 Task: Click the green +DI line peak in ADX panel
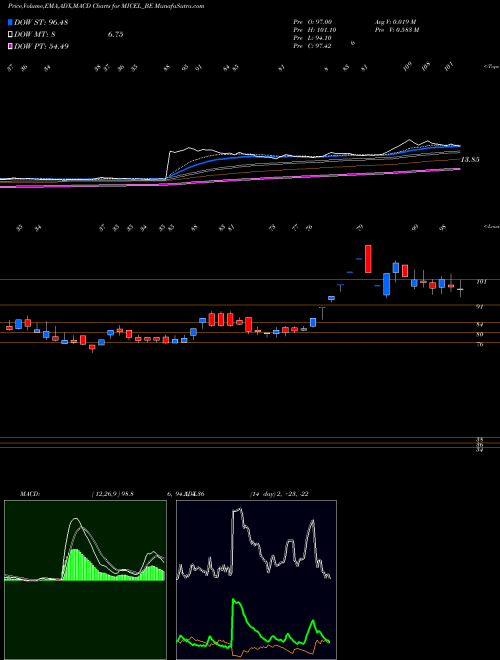point(234,601)
